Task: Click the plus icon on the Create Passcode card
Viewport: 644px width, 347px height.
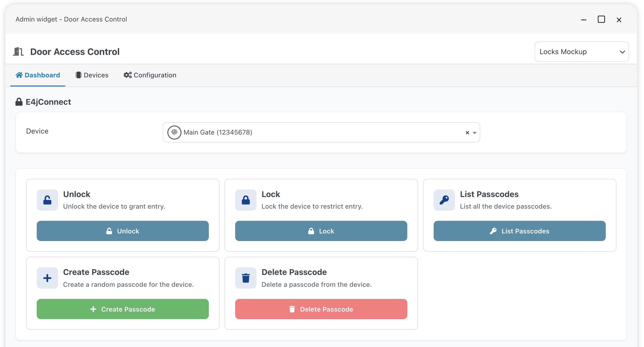Action: click(47, 278)
